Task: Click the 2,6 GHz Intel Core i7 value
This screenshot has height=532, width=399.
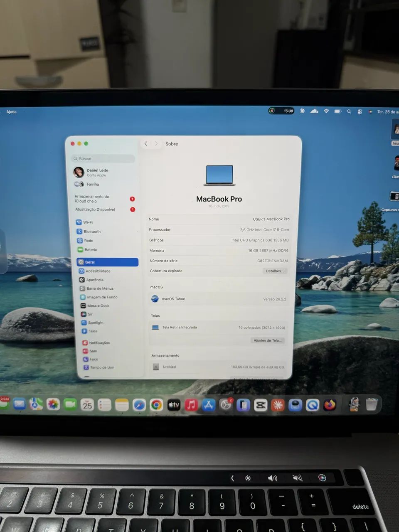Action: coord(264,230)
